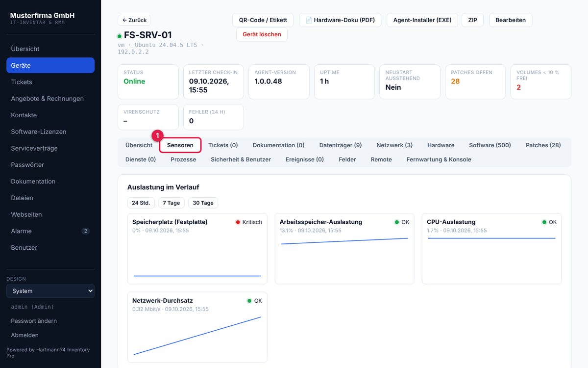Screen dimensions: 588x368
Task: Go to the device Übersicht tab
Action: 139,145
